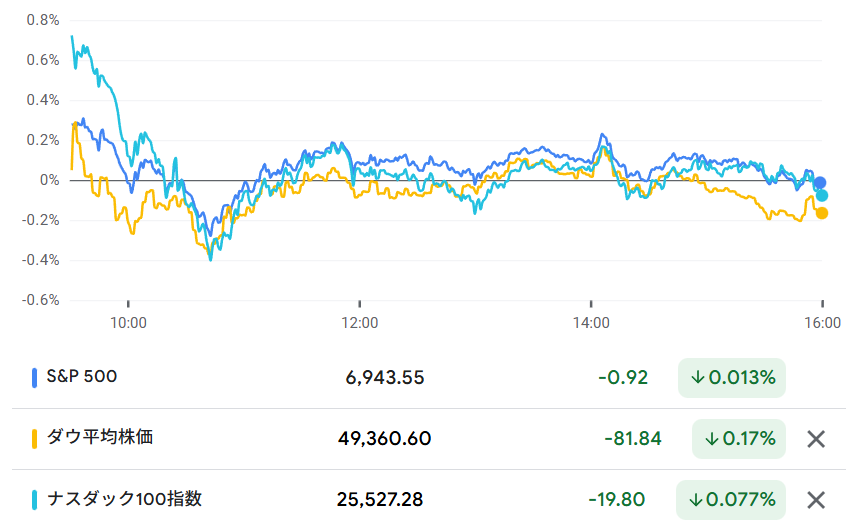
Task: Click the S&P 500 ↓0.013% change badge
Action: (732, 377)
